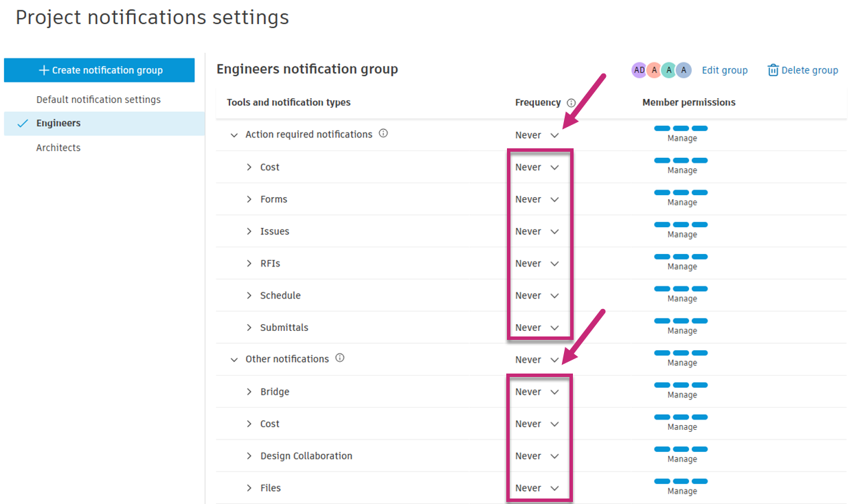This screenshot has height=504, width=858.
Task: Click Manage permissions for Schedule row
Action: pyautogui.click(x=681, y=293)
